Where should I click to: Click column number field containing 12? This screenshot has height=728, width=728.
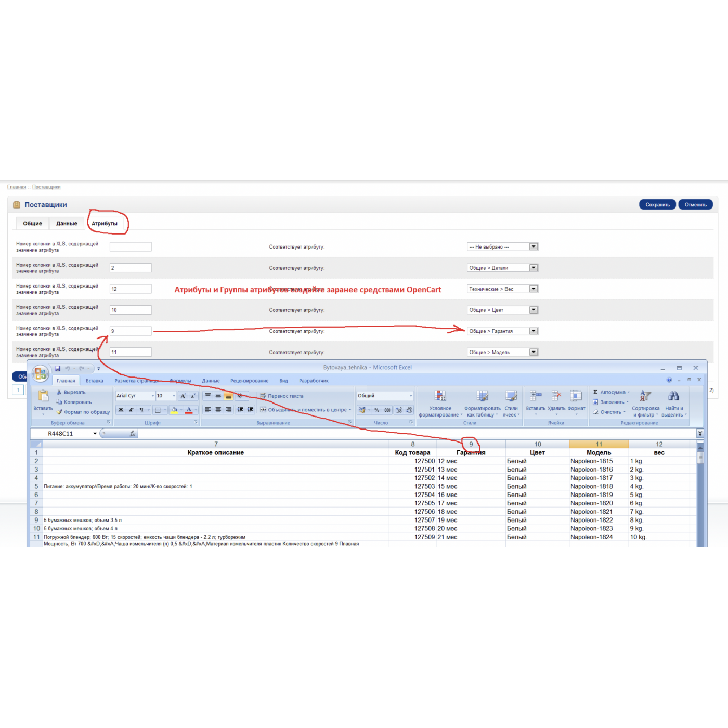pyautogui.click(x=131, y=289)
